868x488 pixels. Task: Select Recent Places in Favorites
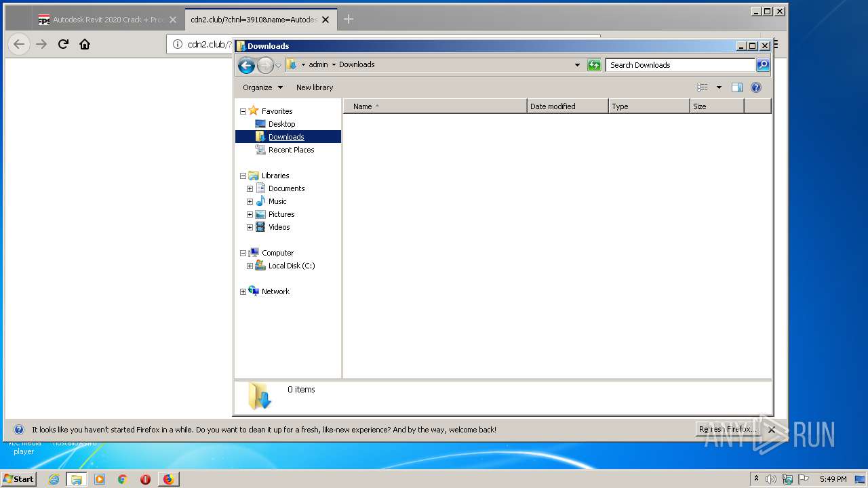pyautogui.click(x=291, y=150)
